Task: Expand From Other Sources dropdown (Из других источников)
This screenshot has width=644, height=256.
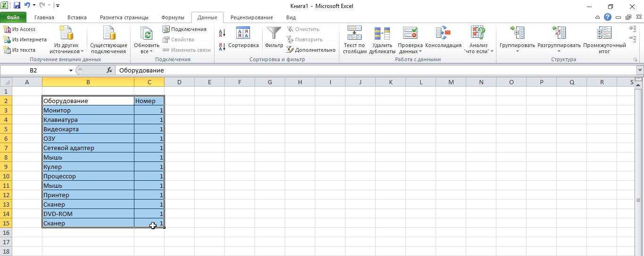Action: click(82, 51)
